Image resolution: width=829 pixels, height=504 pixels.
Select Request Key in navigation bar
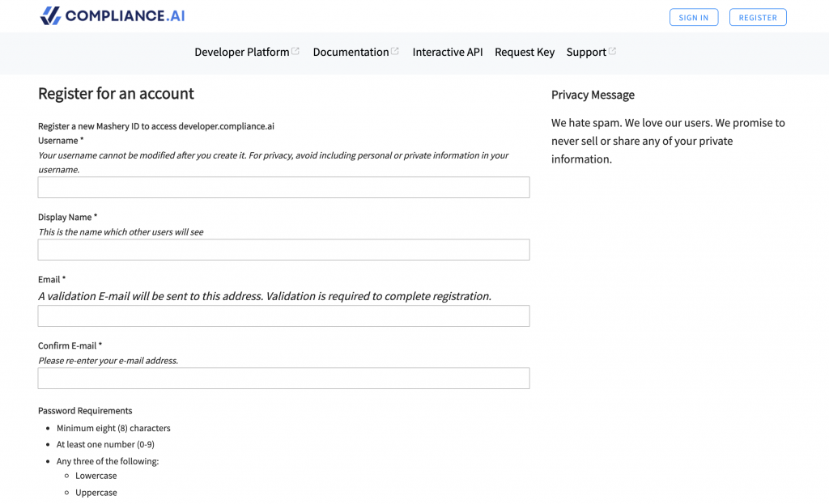(525, 52)
